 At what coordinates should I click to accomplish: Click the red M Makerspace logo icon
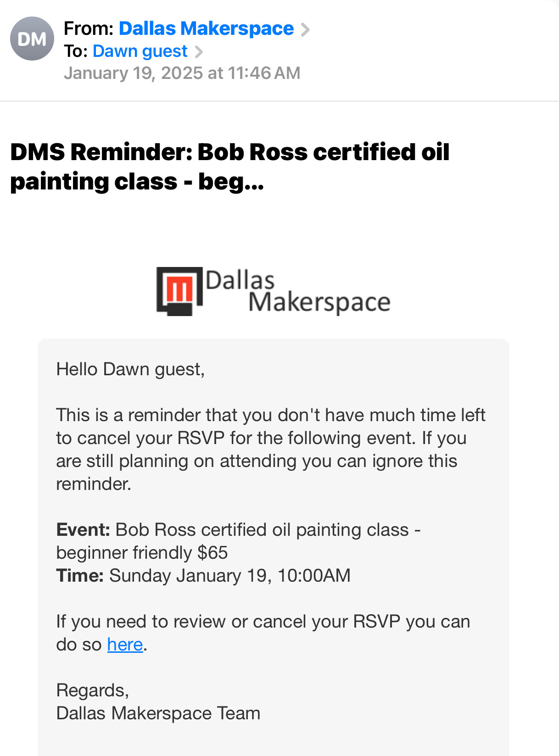pos(179,291)
